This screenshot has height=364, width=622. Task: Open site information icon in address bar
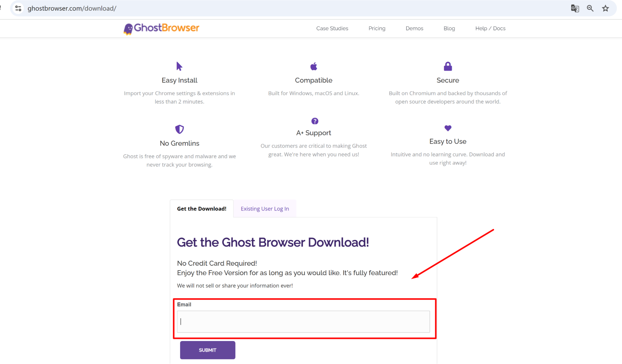[18, 8]
